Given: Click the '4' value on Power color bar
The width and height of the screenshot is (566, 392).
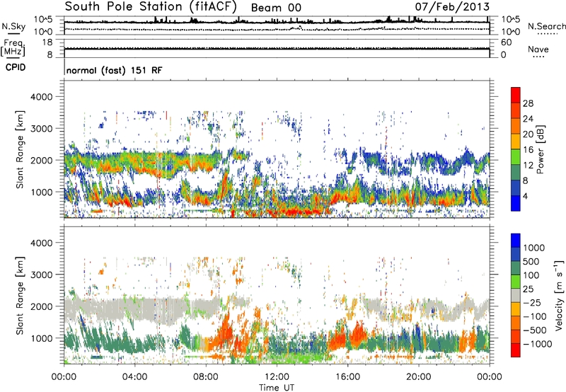Looking at the screenshot, I should (526, 196).
